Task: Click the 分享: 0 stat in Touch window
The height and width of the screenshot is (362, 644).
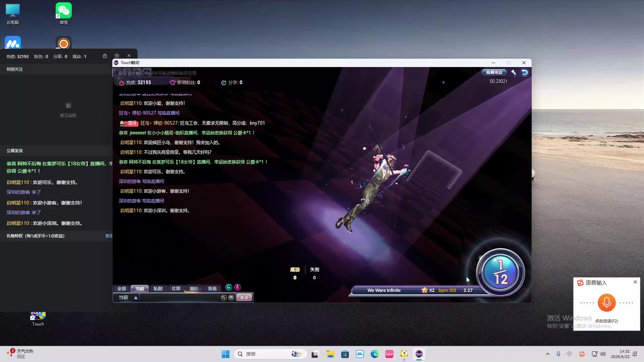Action: [x=232, y=82]
